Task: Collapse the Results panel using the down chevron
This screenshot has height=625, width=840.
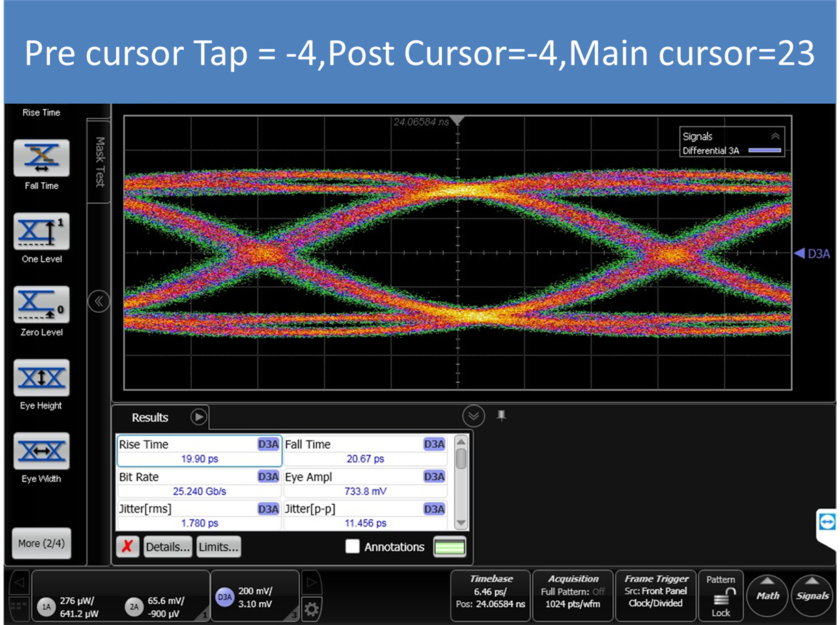Action: point(473,415)
